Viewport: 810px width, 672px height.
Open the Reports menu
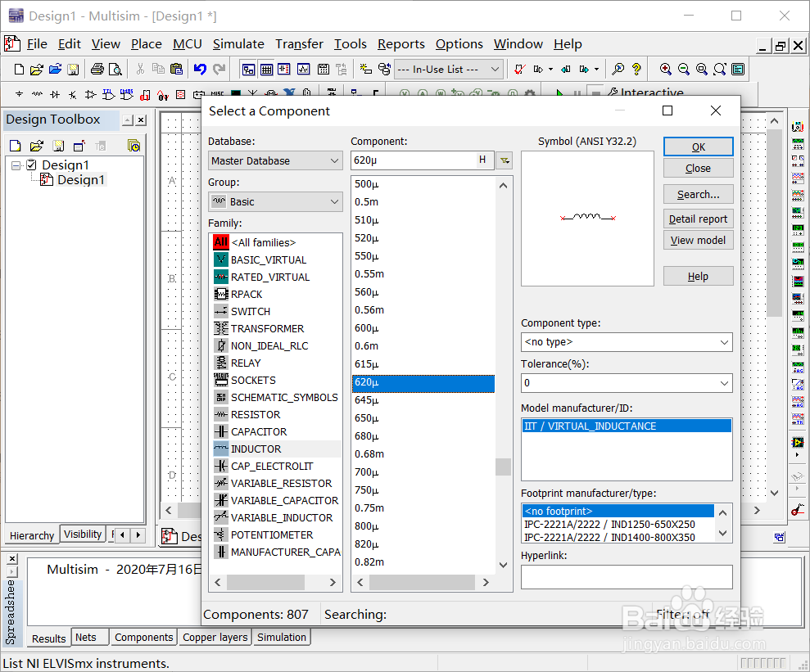400,44
